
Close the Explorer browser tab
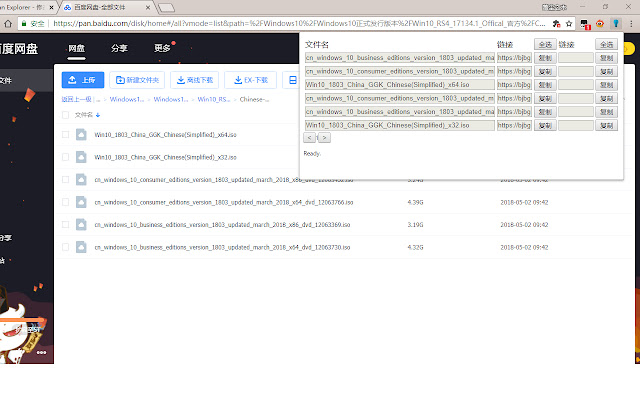[51, 7]
